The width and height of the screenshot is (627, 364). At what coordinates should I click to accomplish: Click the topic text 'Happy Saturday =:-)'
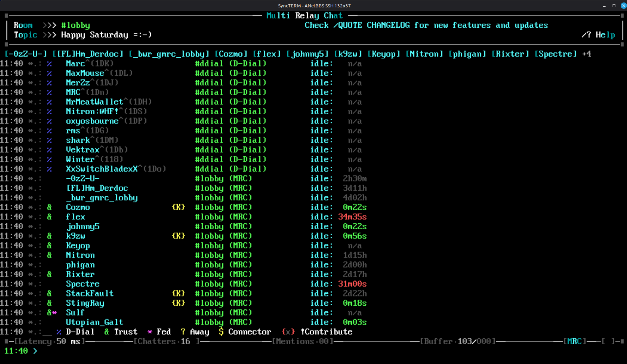pos(107,35)
